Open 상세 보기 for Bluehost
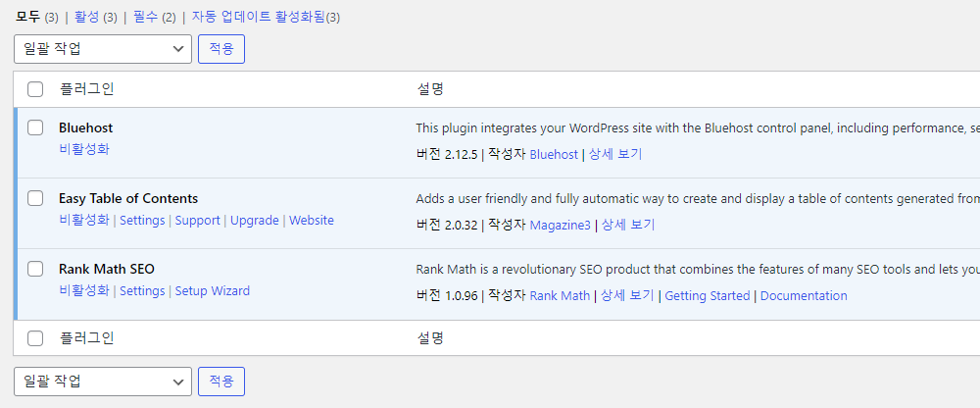 click(x=615, y=155)
